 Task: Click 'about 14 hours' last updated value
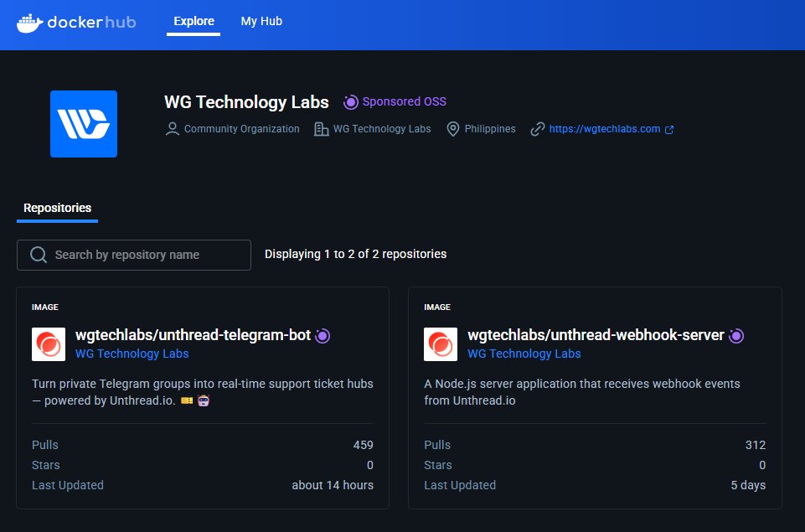pyautogui.click(x=333, y=485)
